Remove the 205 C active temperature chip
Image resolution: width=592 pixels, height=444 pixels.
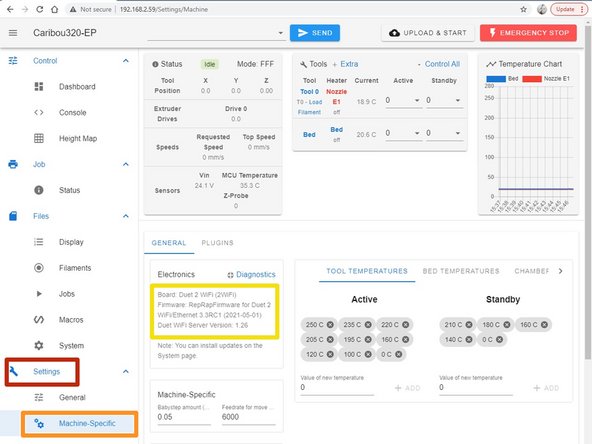pos(330,339)
